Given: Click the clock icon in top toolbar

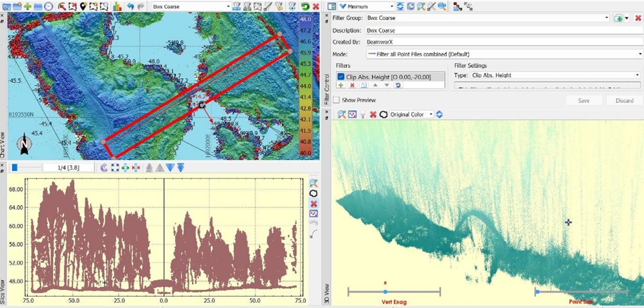Looking at the screenshot, I should [x=49, y=7].
